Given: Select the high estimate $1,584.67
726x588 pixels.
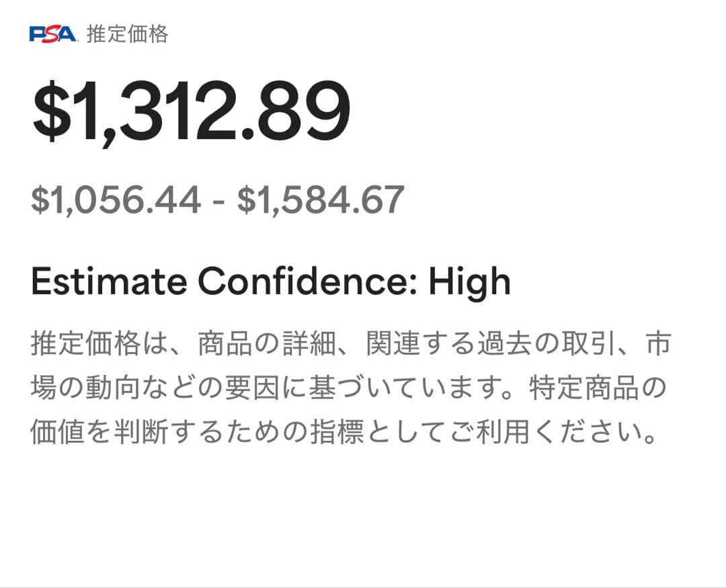Looking at the screenshot, I should (x=321, y=200).
